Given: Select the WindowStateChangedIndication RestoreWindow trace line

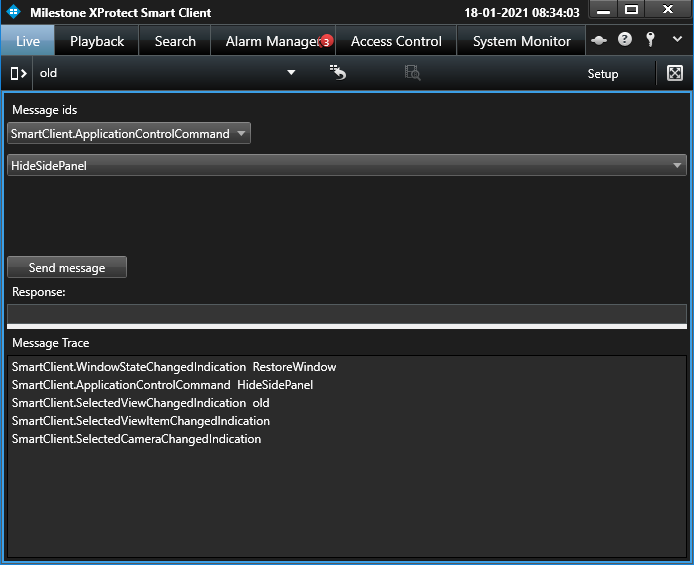Looking at the screenshot, I should 174,367.
